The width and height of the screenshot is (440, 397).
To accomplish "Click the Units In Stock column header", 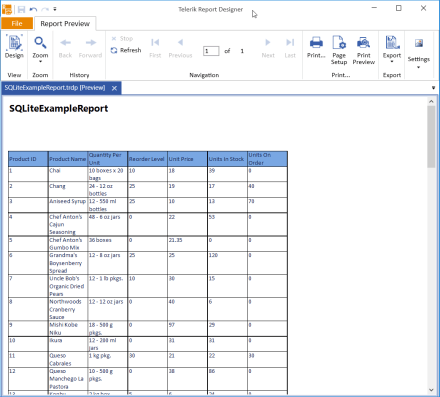I will tap(227, 159).
